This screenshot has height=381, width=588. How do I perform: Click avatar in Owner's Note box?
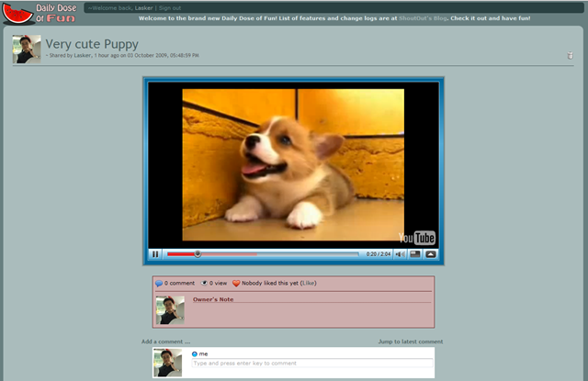point(170,310)
